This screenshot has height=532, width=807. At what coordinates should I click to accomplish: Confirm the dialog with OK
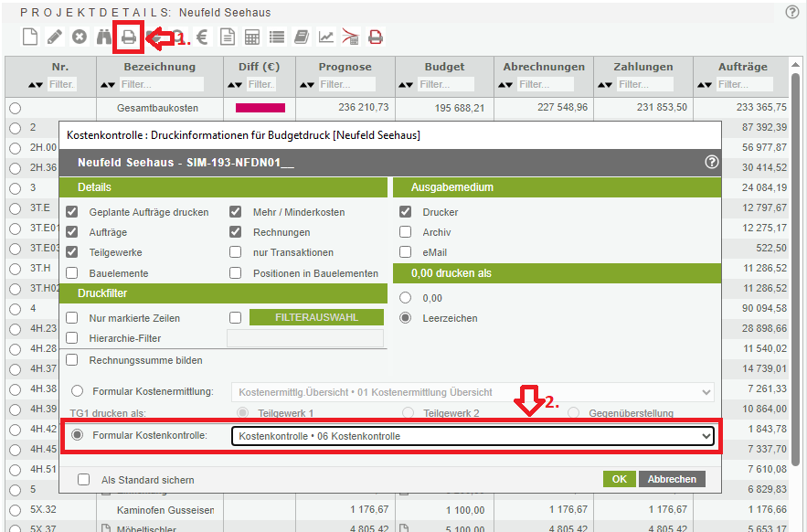(619, 479)
